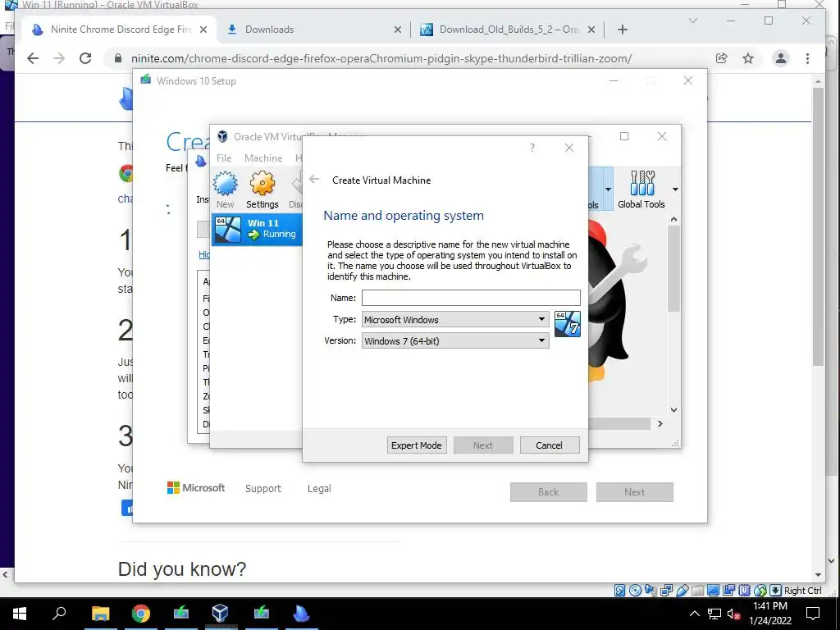Click the mouse integration status icon
The image size is (840, 630).
[760, 591]
